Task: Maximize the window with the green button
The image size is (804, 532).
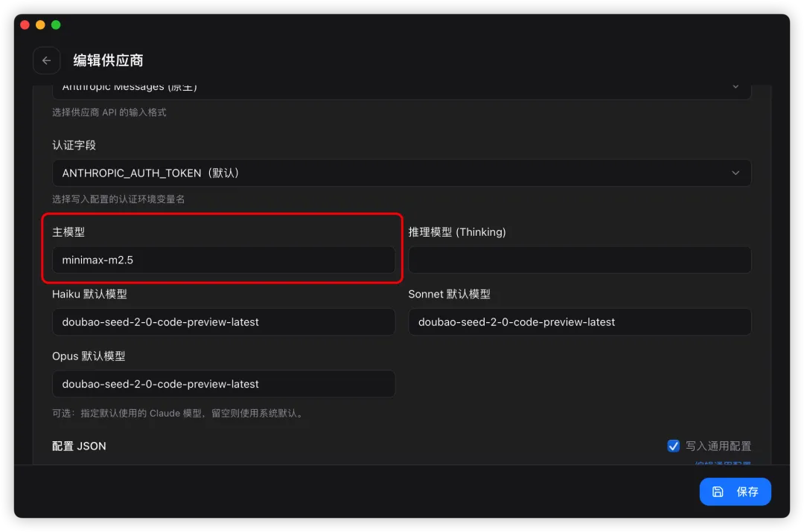Action: (x=56, y=25)
